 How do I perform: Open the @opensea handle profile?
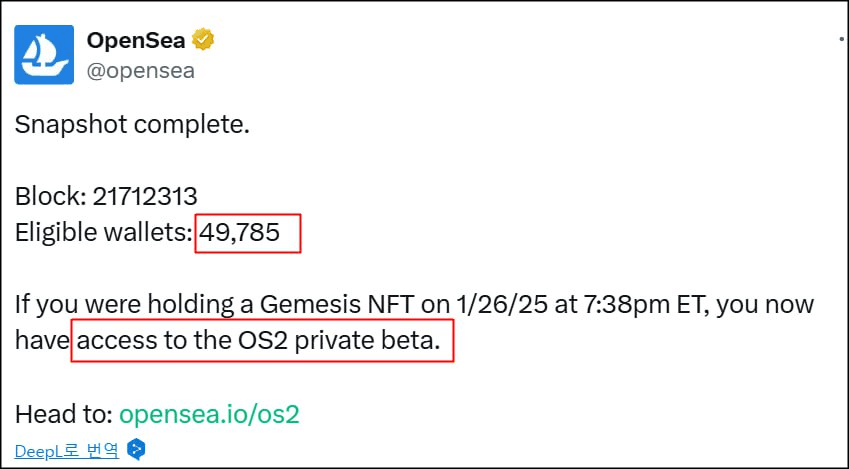tap(141, 71)
